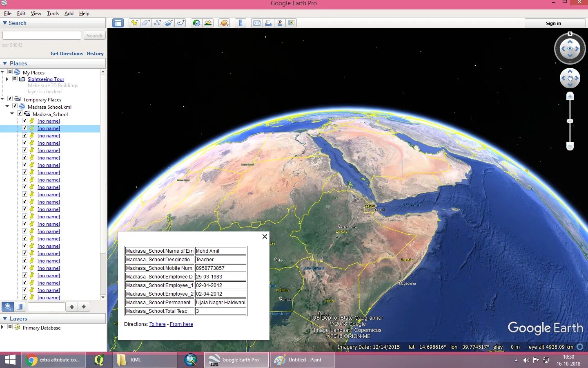Image resolution: width=588 pixels, height=368 pixels.
Task: Open the planet switcher icon
Action: [x=224, y=23]
